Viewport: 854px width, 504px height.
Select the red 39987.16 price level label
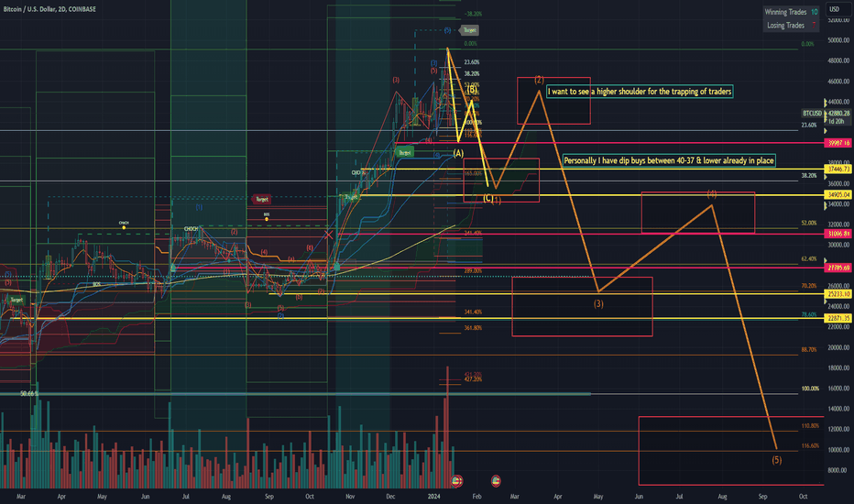pos(839,143)
